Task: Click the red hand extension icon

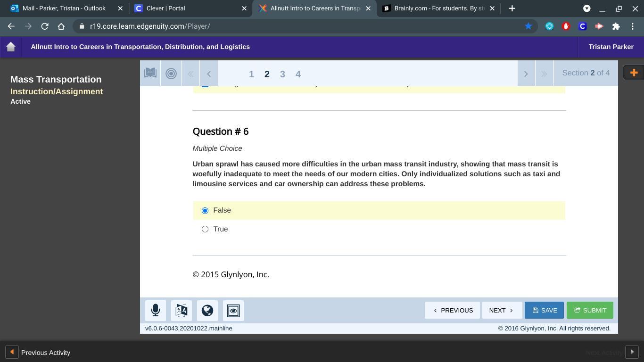Action: tap(566, 26)
